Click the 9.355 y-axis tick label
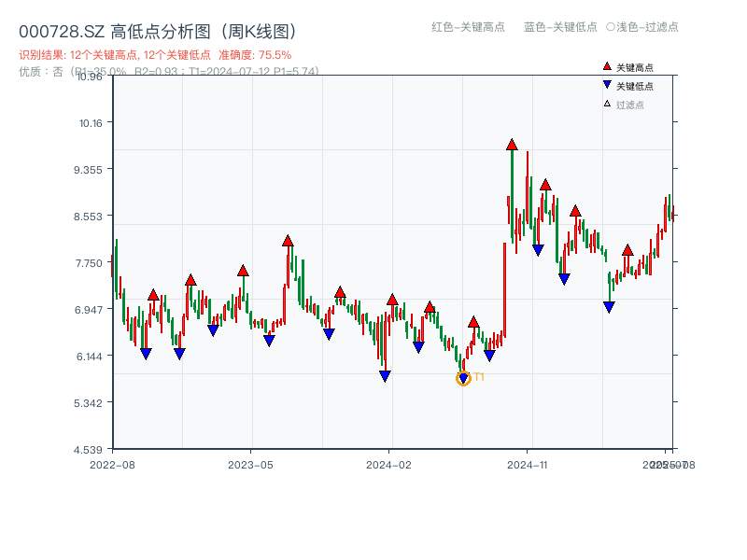 click(x=88, y=170)
